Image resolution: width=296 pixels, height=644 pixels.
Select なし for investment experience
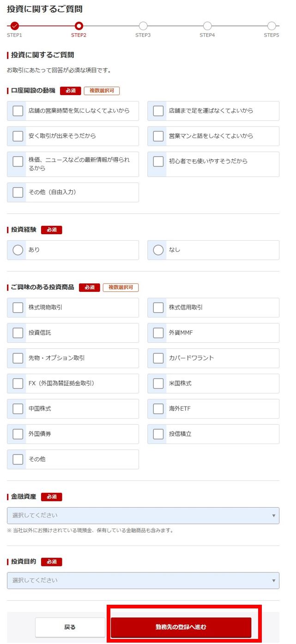(x=157, y=249)
